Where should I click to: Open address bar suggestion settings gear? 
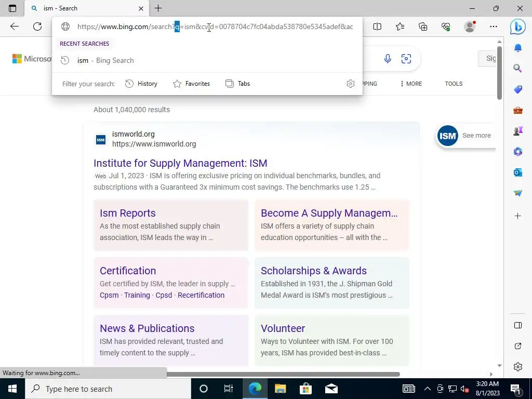point(351,84)
